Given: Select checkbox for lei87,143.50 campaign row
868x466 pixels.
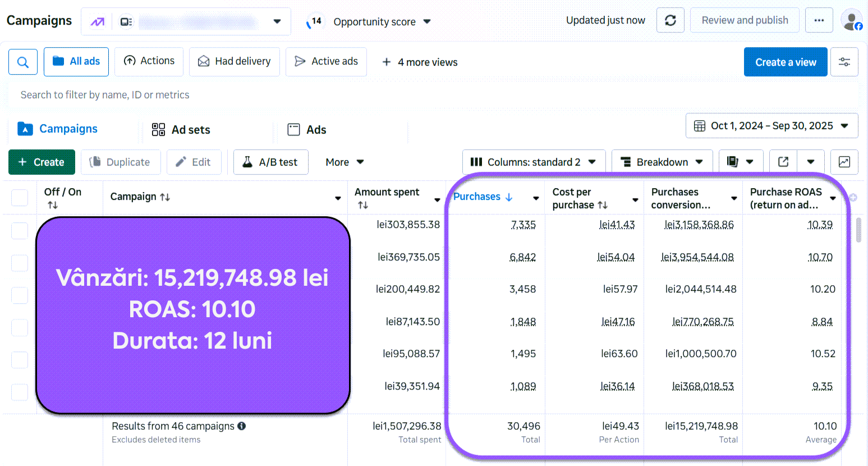Looking at the screenshot, I should point(20,327).
